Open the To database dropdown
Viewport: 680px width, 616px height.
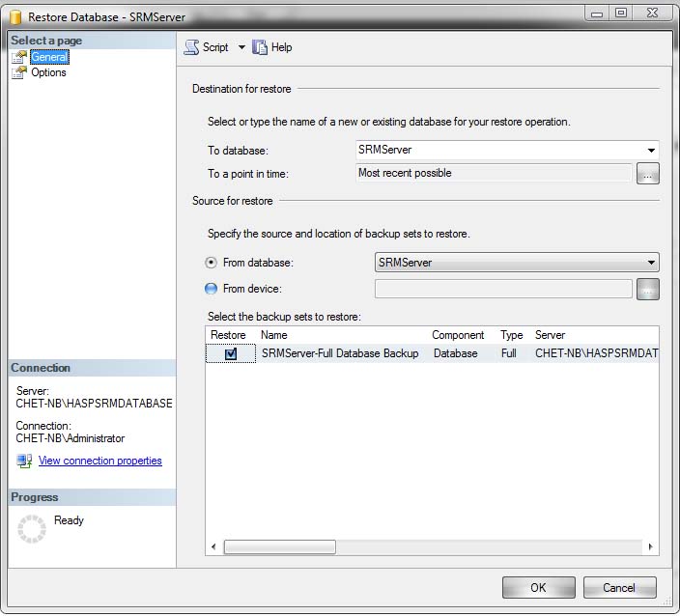(651, 151)
